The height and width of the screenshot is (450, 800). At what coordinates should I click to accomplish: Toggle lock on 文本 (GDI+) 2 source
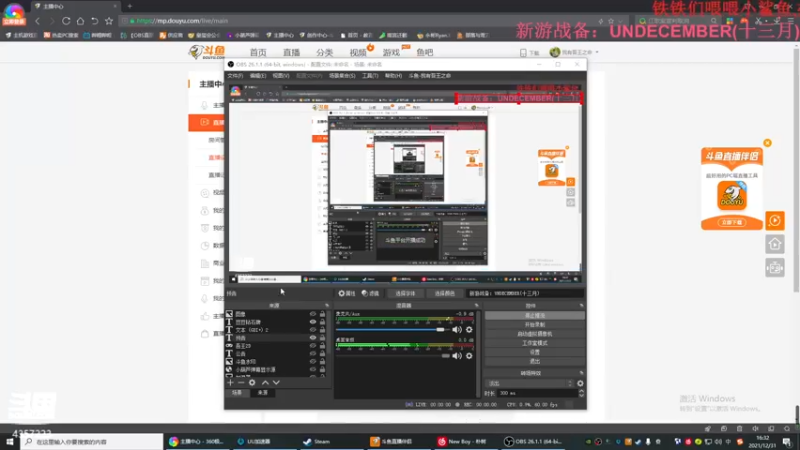tap(322, 330)
